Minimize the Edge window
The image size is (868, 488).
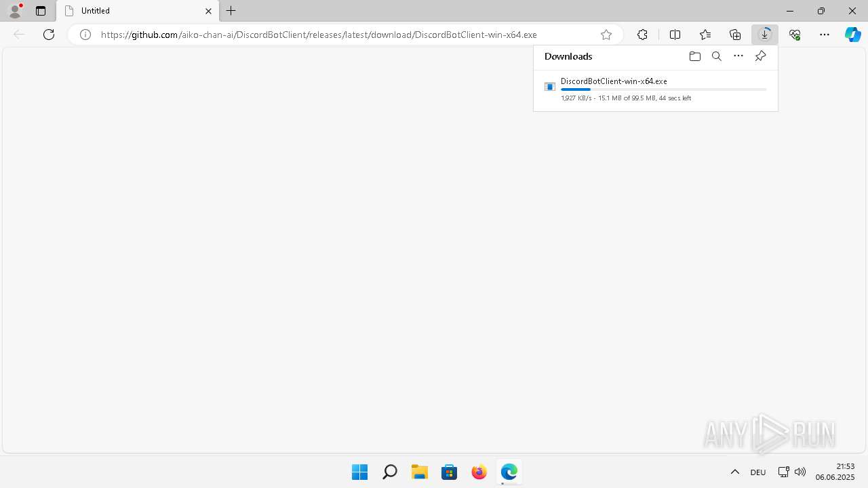point(790,11)
